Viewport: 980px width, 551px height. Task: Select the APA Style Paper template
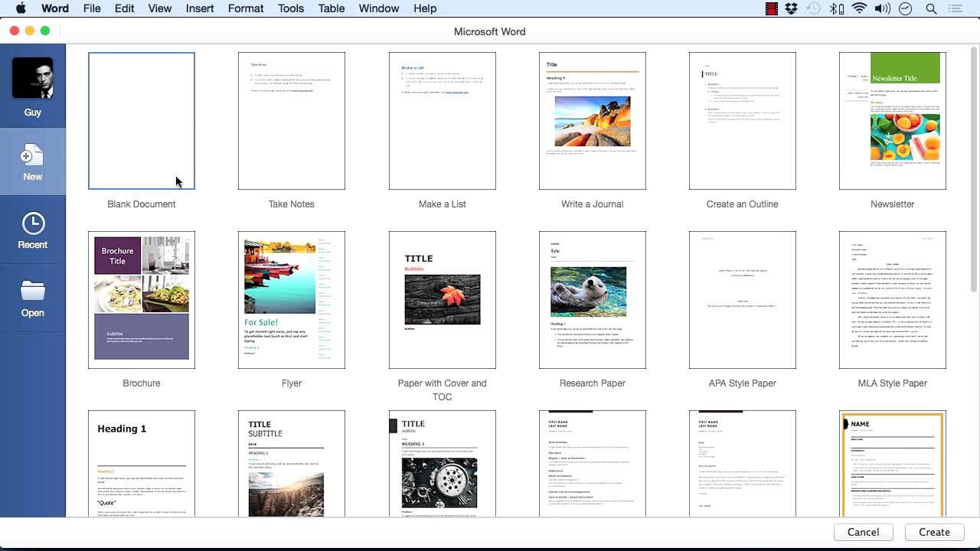point(742,300)
